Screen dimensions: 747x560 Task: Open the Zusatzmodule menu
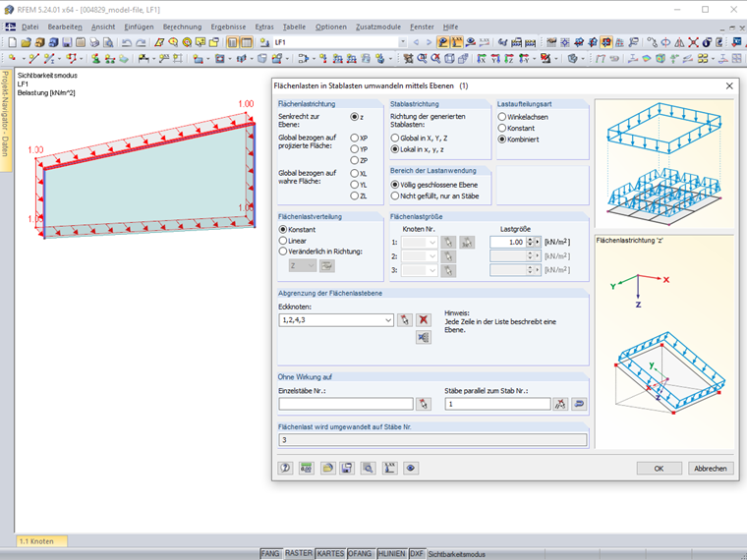pos(378,28)
